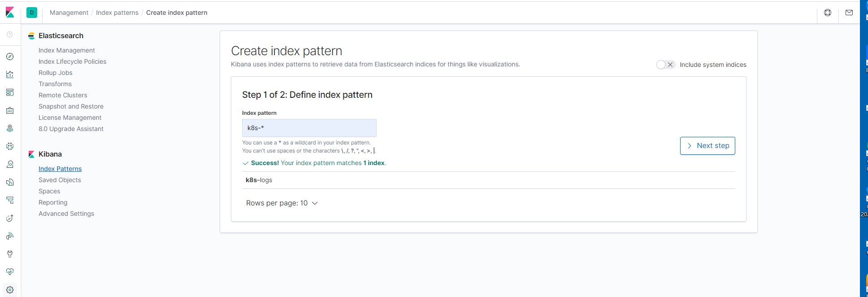Click the Next step button
Screen dimensions: 868x297
(x=707, y=146)
